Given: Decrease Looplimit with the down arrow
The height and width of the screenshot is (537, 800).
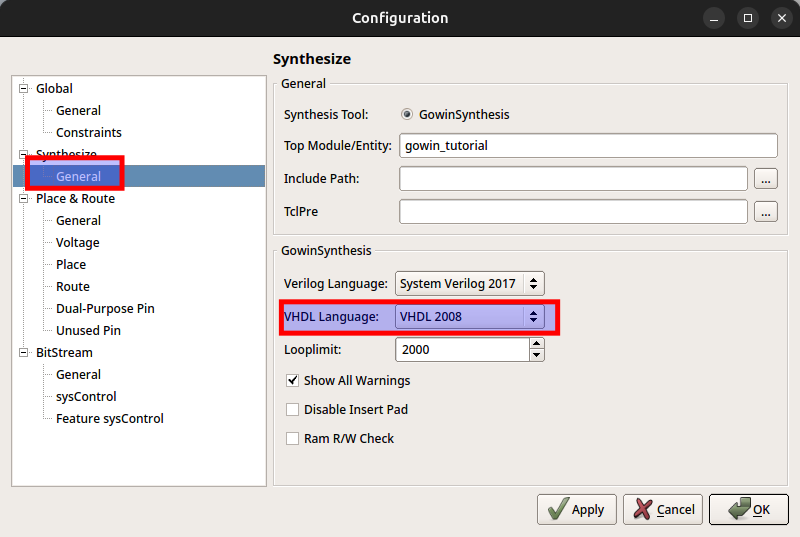Looking at the screenshot, I should tap(536, 355).
